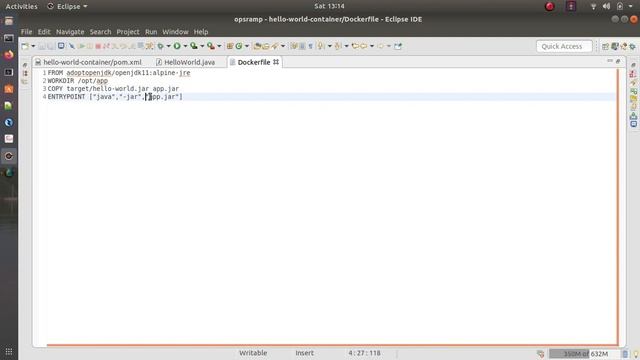Click the New wizard toolbar icon
The image size is (640, 360).
[x=24, y=46]
